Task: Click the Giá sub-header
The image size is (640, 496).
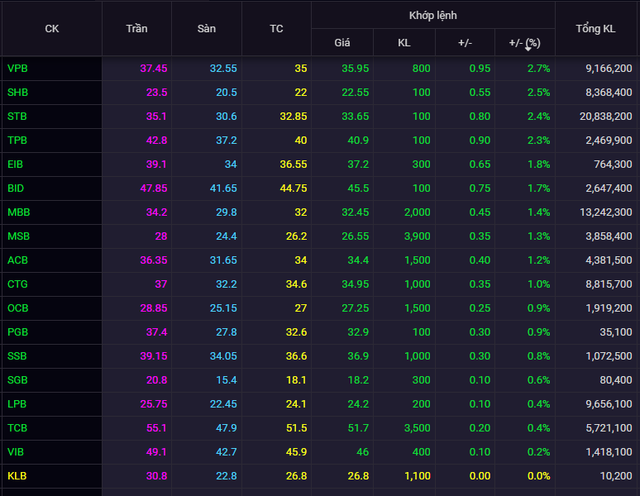Action: pos(342,42)
